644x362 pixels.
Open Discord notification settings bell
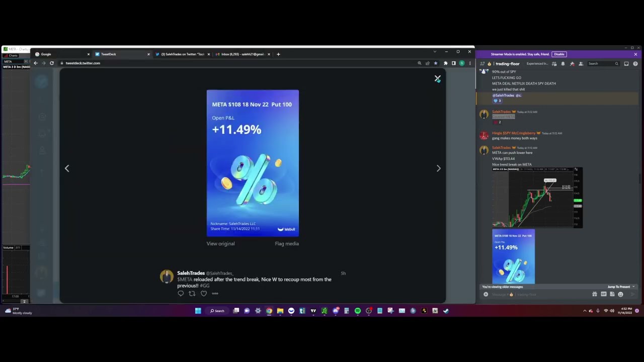pos(563,64)
